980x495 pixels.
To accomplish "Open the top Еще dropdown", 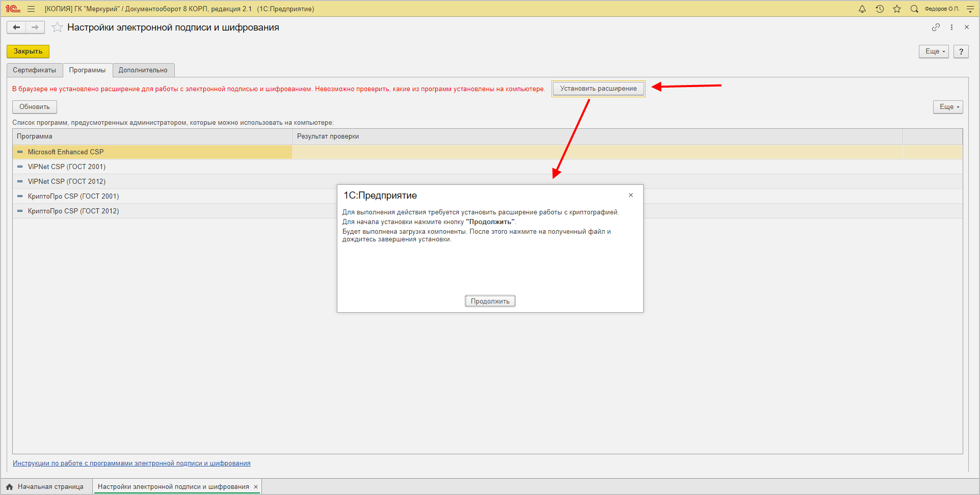I will [934, 51].
